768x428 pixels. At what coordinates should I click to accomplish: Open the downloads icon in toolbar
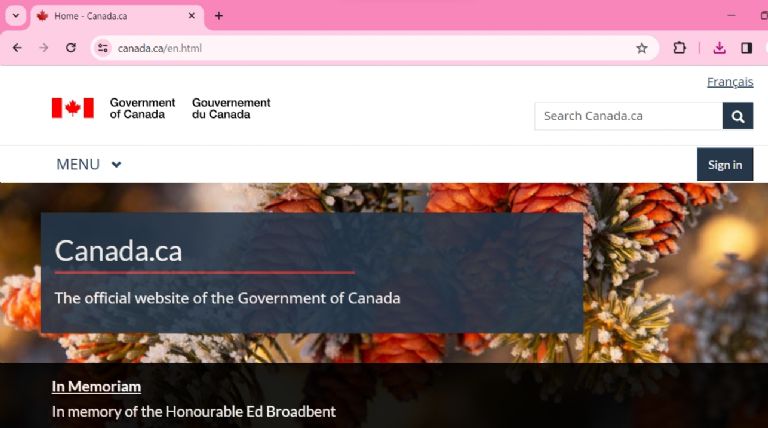click(720, 48)
